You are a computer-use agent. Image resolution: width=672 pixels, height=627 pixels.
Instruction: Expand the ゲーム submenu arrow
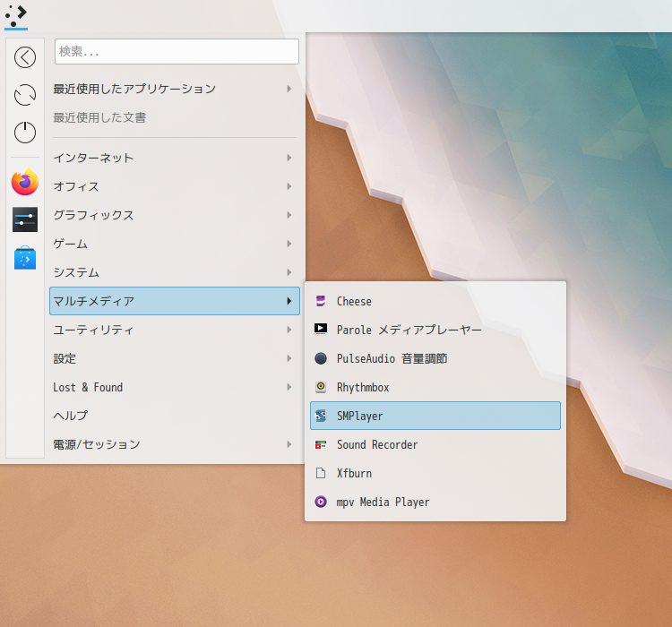[x=289, y=244]
